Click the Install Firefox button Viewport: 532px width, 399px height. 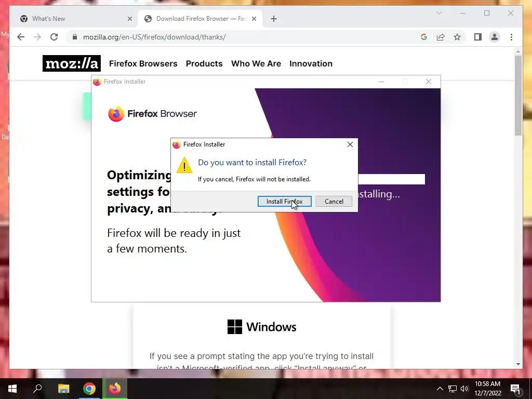284,201
